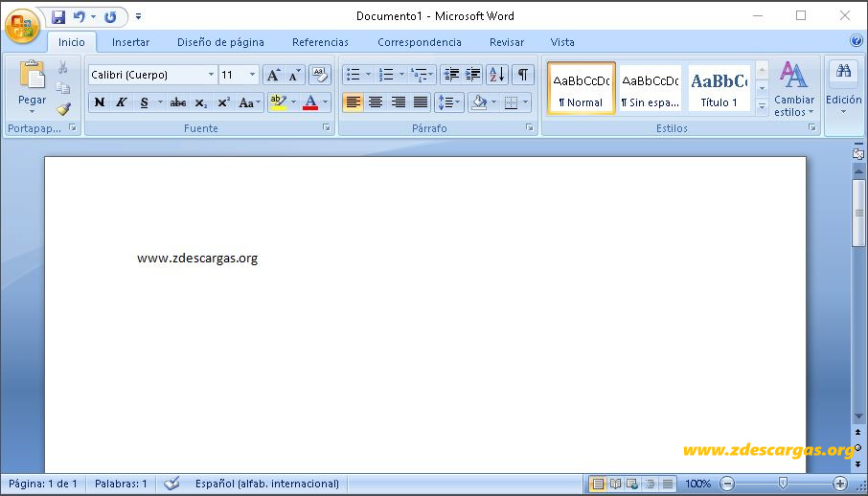Expand the Pegar paste options arrow

(33, 111)
